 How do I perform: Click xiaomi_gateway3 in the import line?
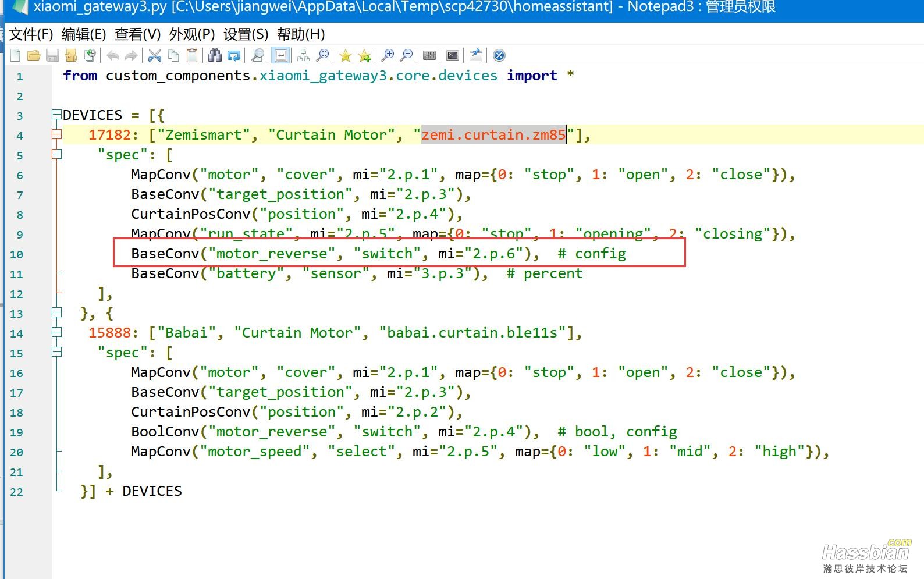click(x=323, y=76)
